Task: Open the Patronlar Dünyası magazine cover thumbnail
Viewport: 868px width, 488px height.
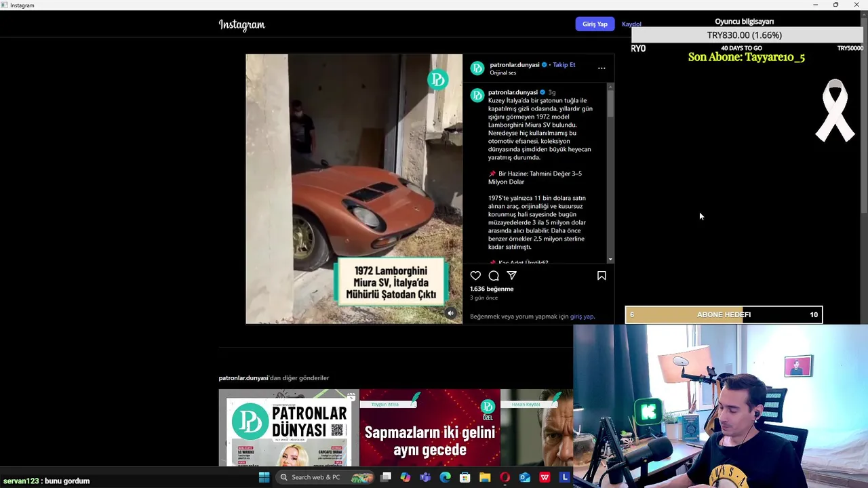Action: point(289,428)
